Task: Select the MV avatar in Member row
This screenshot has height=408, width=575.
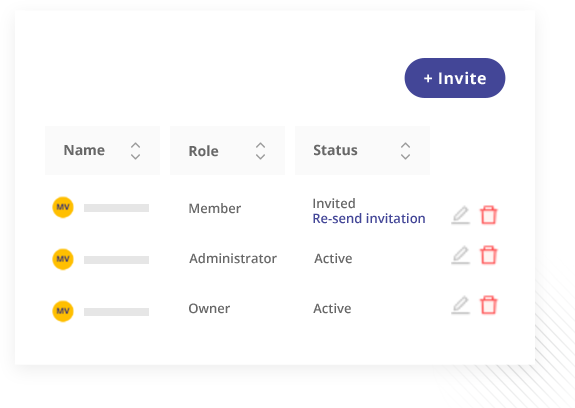Action: [63, 207]
